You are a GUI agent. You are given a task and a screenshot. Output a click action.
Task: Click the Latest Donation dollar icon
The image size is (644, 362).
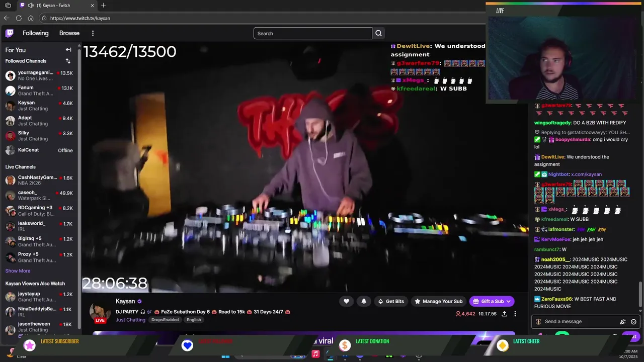[345, 345]
